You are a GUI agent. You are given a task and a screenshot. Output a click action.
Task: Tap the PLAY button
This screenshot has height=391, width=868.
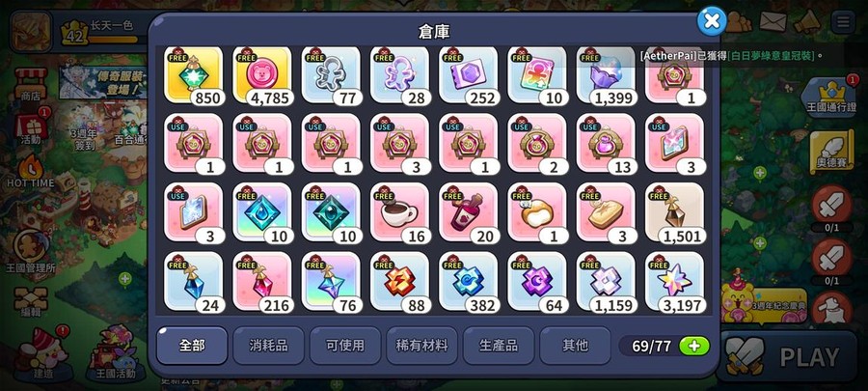point(792,357)
